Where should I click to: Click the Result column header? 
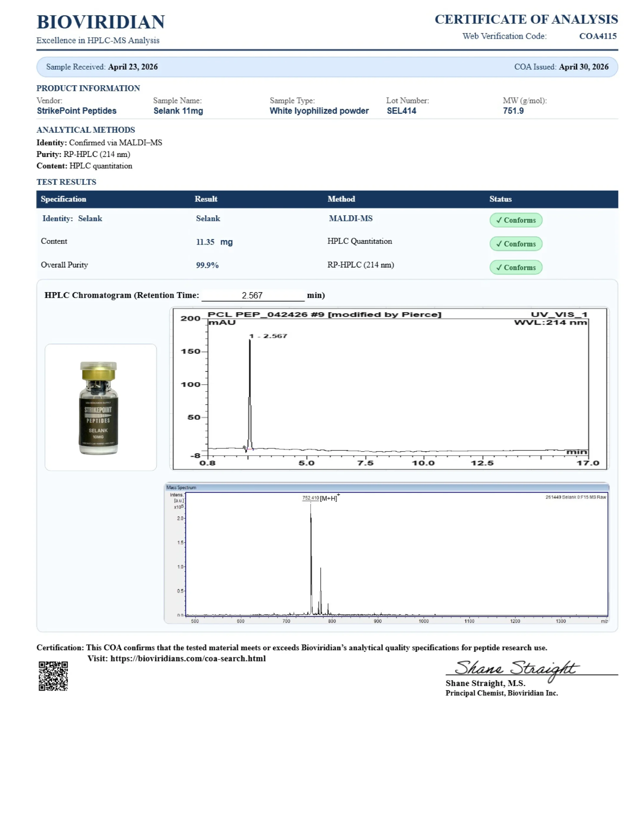tap(206, 199)
